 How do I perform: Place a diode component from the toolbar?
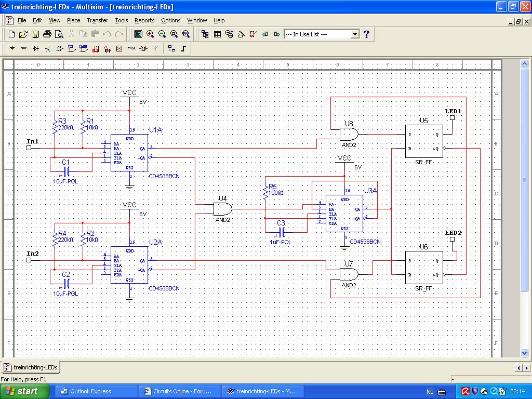[36, 49]
